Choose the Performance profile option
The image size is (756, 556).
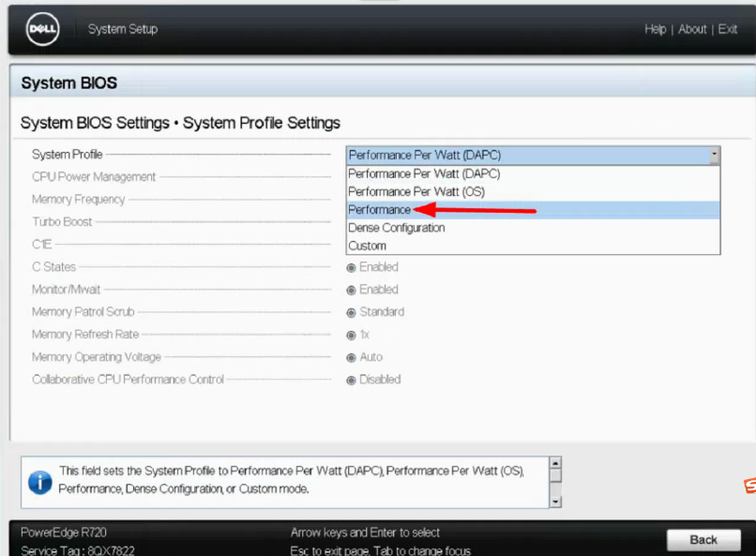point(380,210)
